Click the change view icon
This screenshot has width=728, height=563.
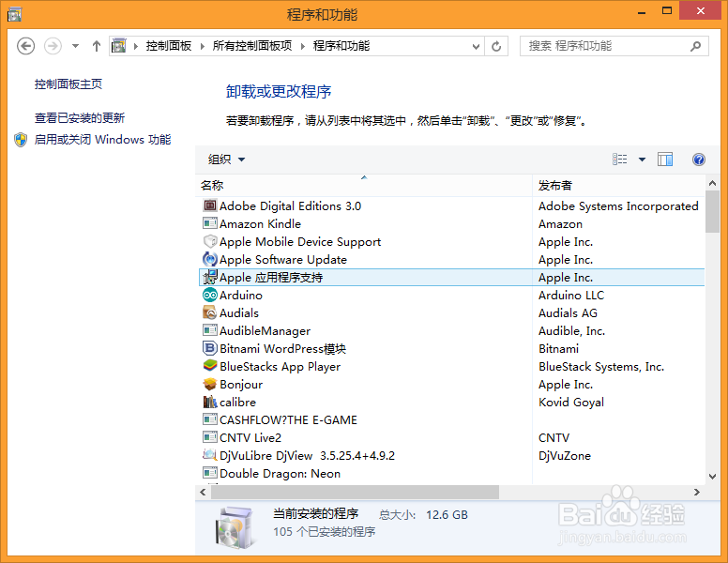coord(620,160)
